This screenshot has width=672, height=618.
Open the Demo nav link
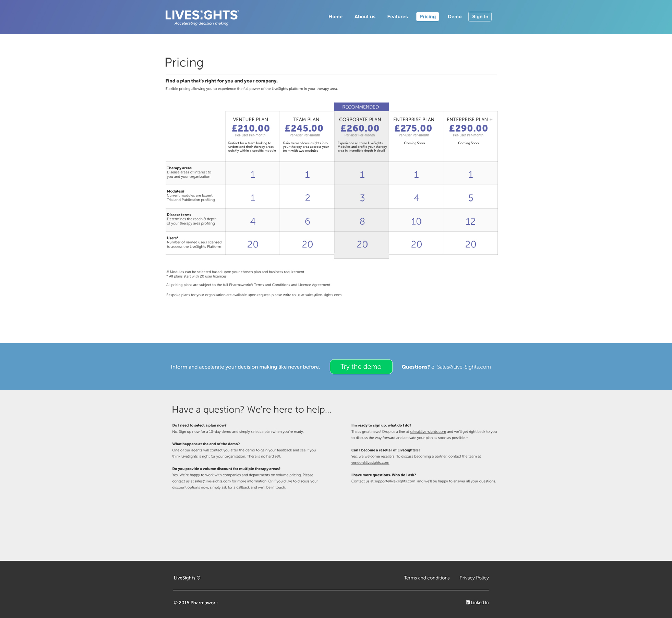(x=454, y=16)
